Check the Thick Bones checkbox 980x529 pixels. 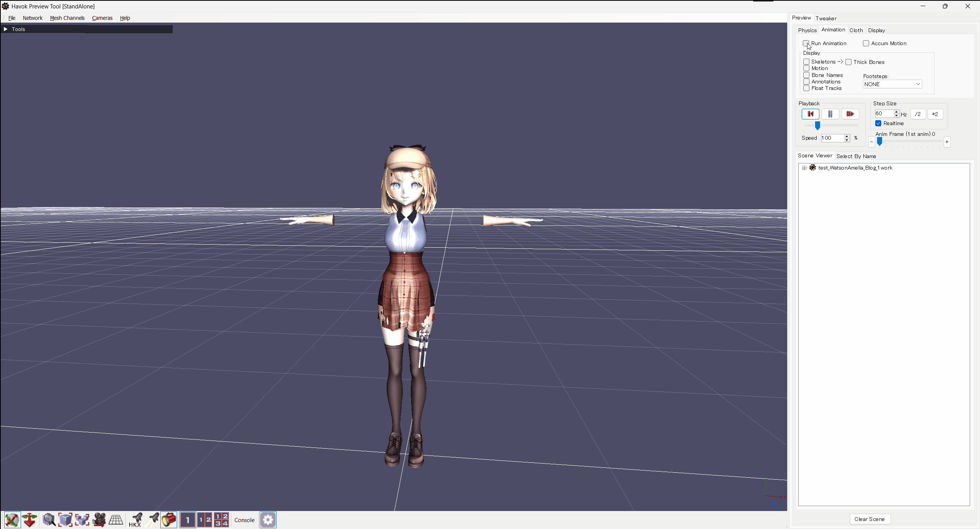(x=848, y=62)
